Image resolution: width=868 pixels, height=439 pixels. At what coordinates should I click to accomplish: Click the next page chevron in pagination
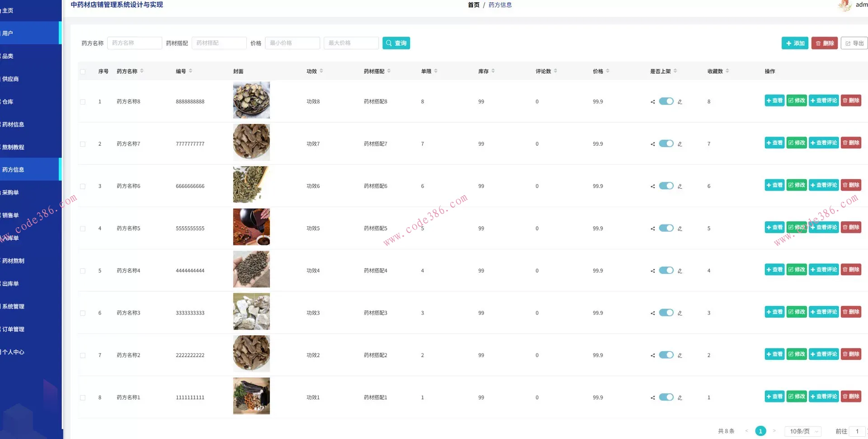click(774, 431)
